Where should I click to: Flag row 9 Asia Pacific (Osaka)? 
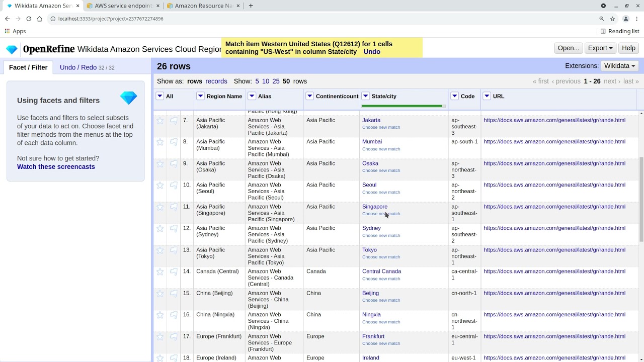(x=174, y=164)
